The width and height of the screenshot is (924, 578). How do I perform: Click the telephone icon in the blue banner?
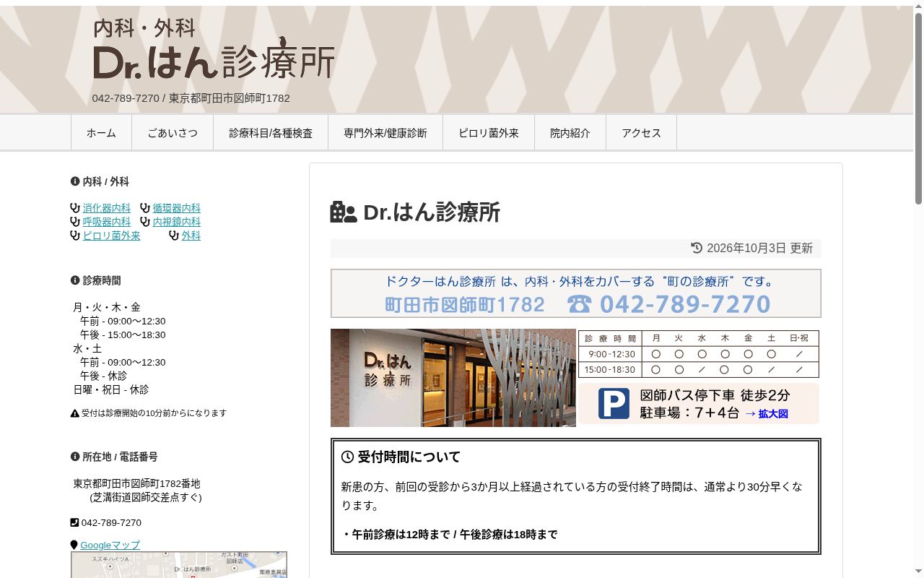[579, 304]
